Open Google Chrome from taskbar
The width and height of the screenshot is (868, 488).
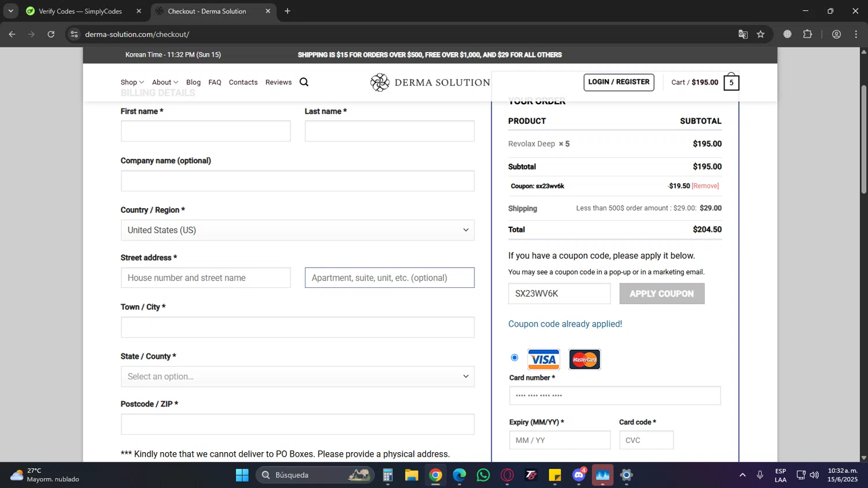436,475
